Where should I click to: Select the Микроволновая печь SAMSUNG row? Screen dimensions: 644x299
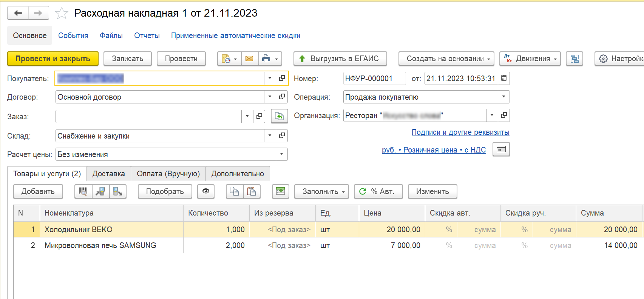[x=328, y=245]
